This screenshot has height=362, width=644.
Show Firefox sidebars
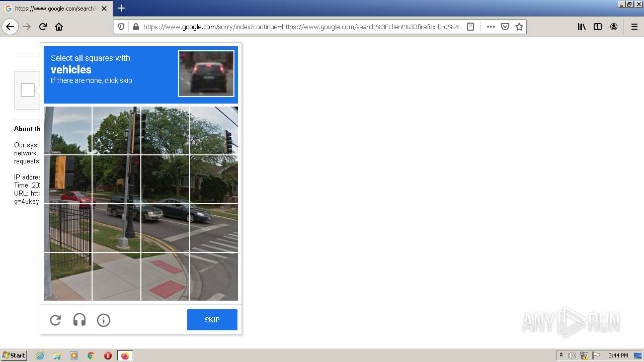point(598,27)
